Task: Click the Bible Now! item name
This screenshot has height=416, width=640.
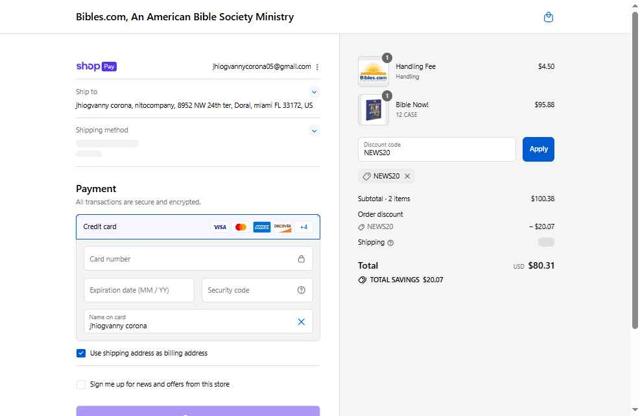Action: coord(412,105)
